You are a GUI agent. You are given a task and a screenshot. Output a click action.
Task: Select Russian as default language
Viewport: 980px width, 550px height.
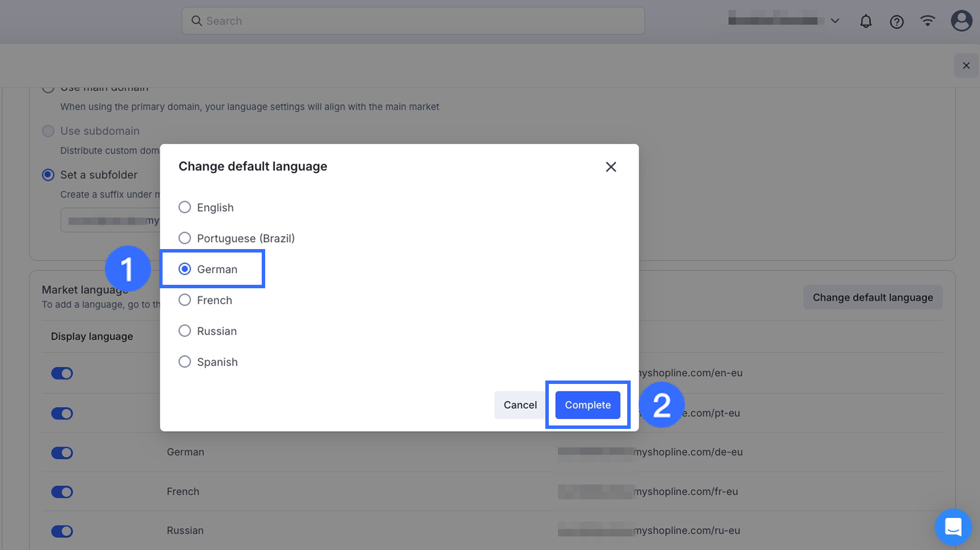184,331
